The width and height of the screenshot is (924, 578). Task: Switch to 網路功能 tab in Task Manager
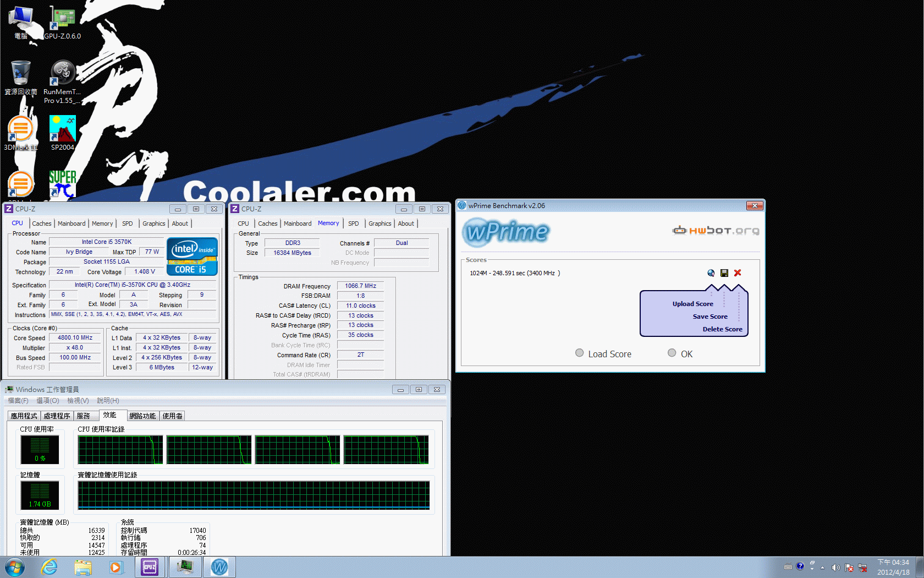coord(143,416)
